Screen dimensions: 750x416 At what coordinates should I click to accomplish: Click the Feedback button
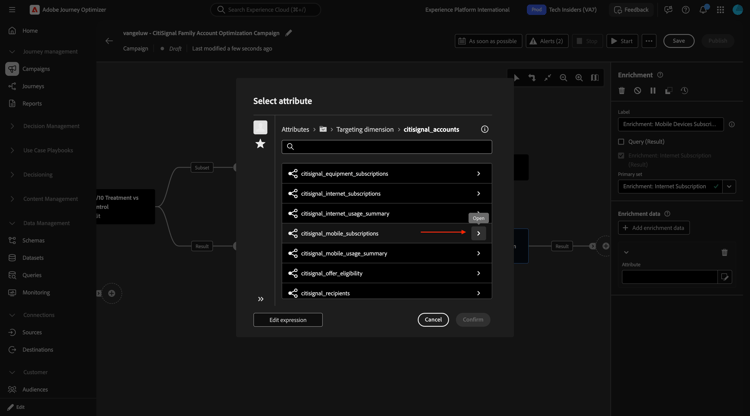point(631,10)
